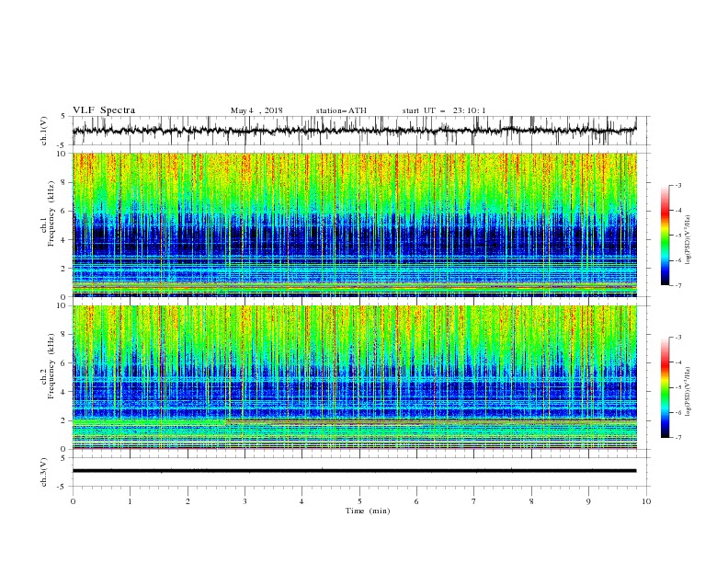The width and height of the screenshot is (728, 563).
Task: Click the "-3" tick on ch.2 colorbar
Action: click(678, 338)
